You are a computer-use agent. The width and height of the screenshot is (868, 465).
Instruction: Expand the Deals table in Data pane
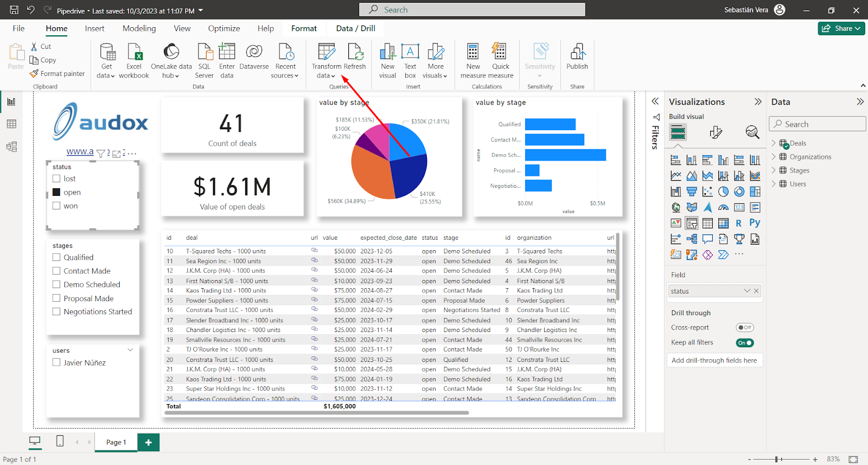click(774, 143)
